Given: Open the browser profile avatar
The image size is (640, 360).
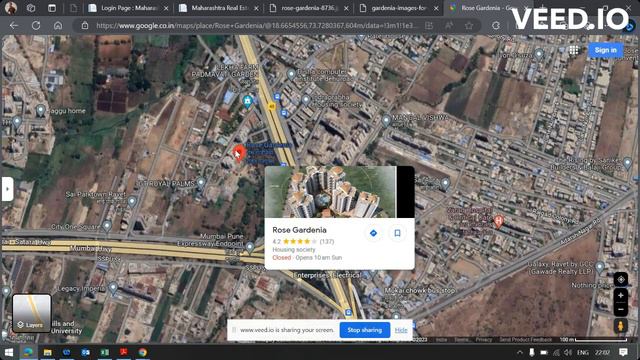Looking at the screenshot, I should coord(11,8).
